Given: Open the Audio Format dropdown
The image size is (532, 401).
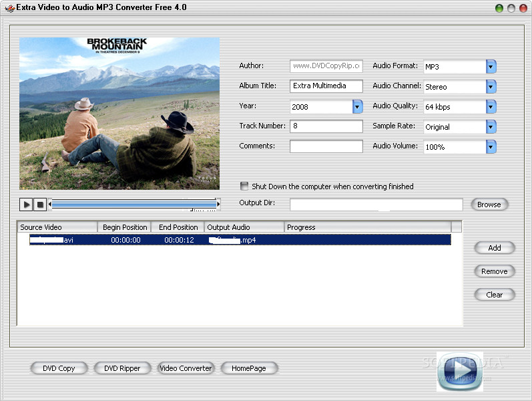Looking at the screenshot, I should (491, 67).
